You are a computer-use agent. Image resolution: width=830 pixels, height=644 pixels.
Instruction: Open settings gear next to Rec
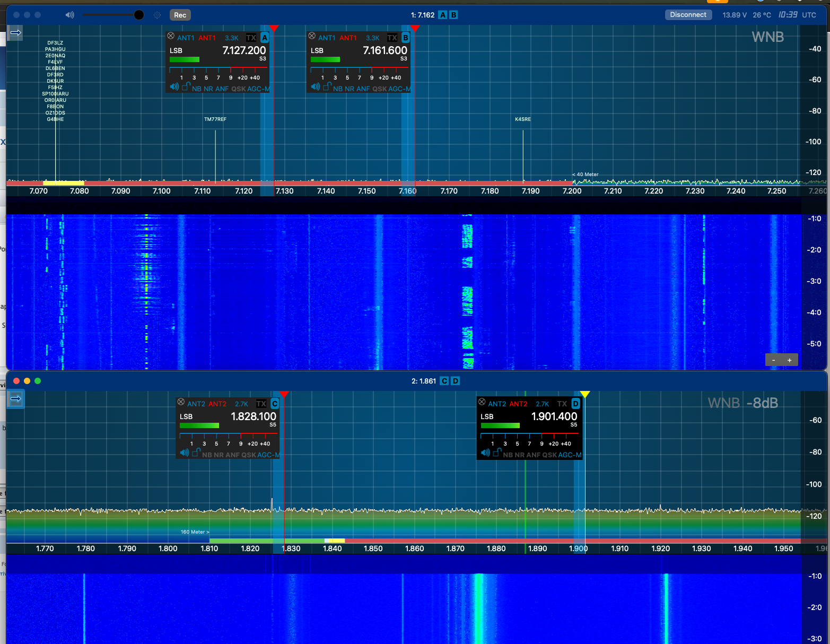[157, 15]
